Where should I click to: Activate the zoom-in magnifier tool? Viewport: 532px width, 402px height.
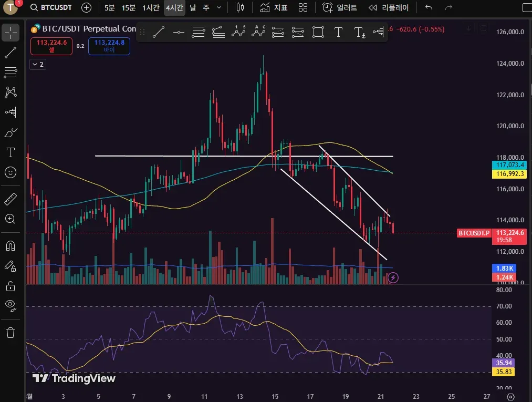[11, 219]
